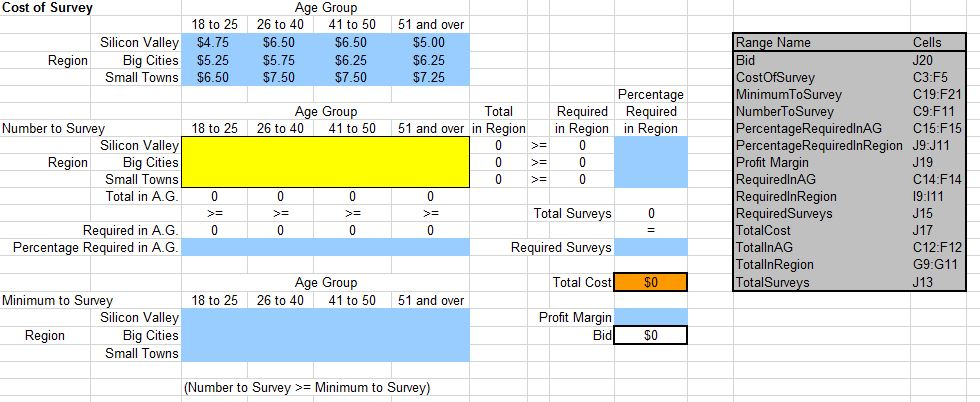
Task: Click the Cost of Survey title cell
Action: tap(47, 8)
